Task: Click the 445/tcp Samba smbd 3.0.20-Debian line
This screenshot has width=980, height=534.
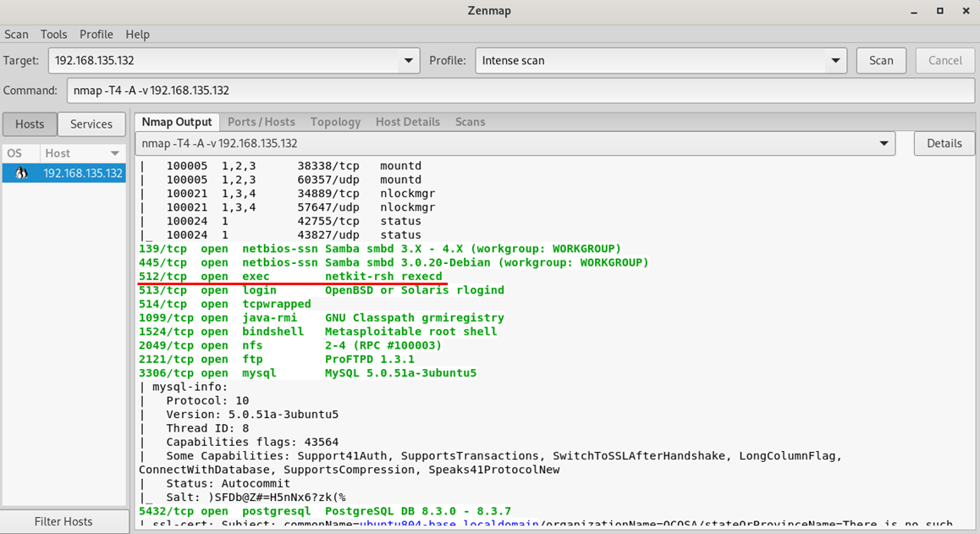Action: pyautogui.click(x=394, y=262)
